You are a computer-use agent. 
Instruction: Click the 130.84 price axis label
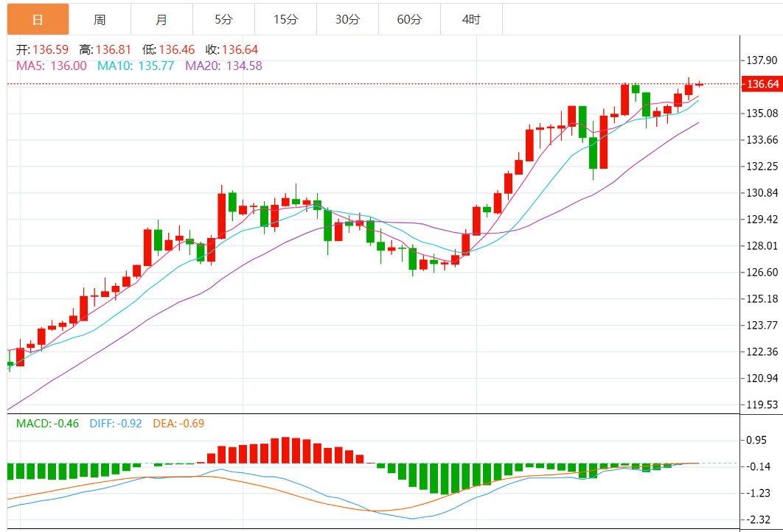point(762,192)
